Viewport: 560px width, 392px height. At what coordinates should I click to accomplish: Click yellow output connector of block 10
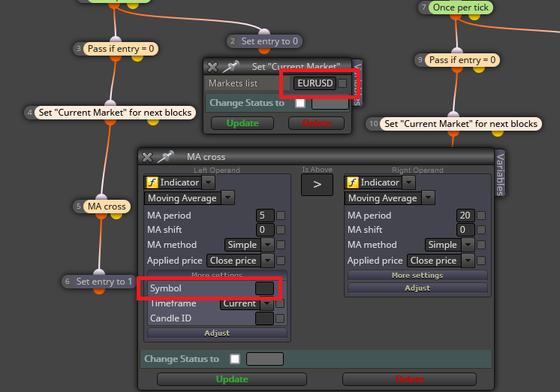(498, 133)
